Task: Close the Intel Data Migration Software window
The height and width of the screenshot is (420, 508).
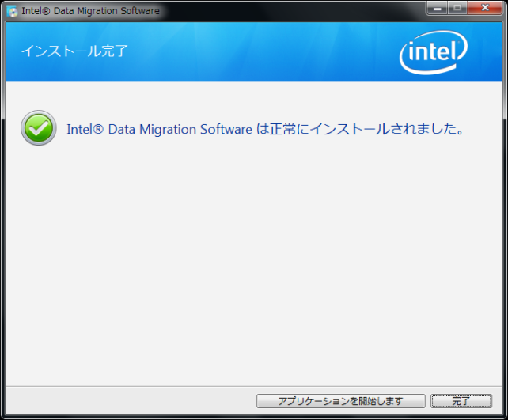Action: 485,9
